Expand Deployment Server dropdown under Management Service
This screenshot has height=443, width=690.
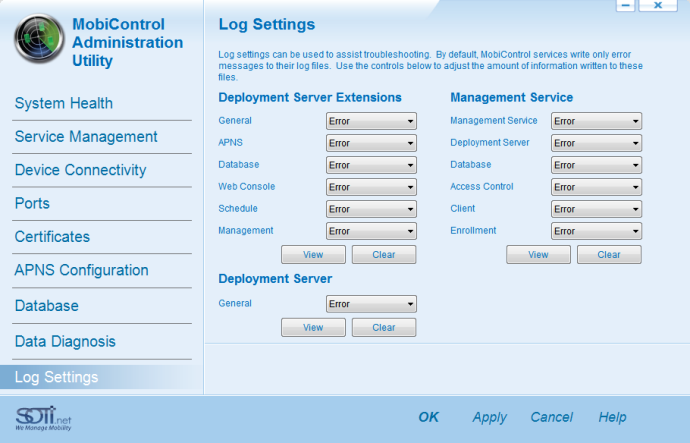[597, 143]
